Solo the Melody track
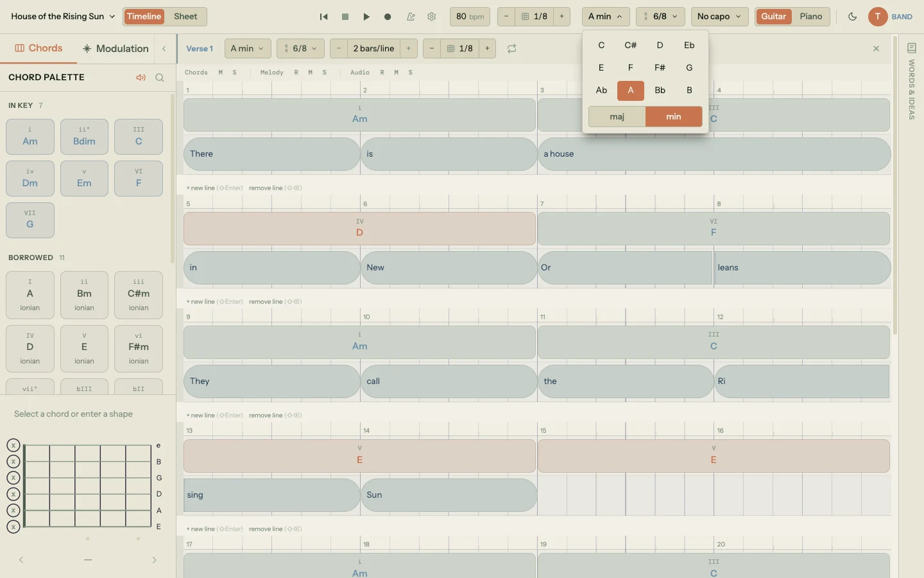The width and height of the screenshot is (924, 578). (x=324, y=73)
